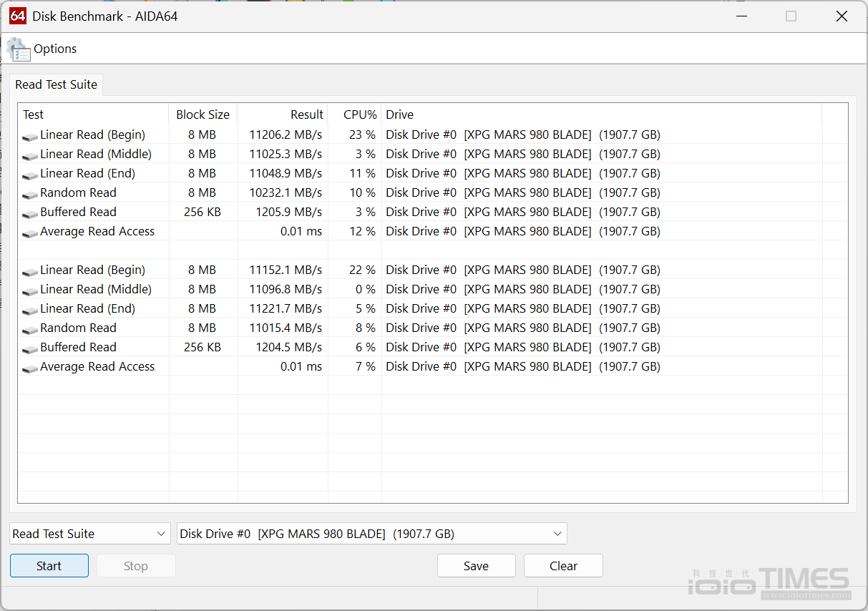
Task: Select the first Linear Read (Begin) row icon
Action: [30, 136]
